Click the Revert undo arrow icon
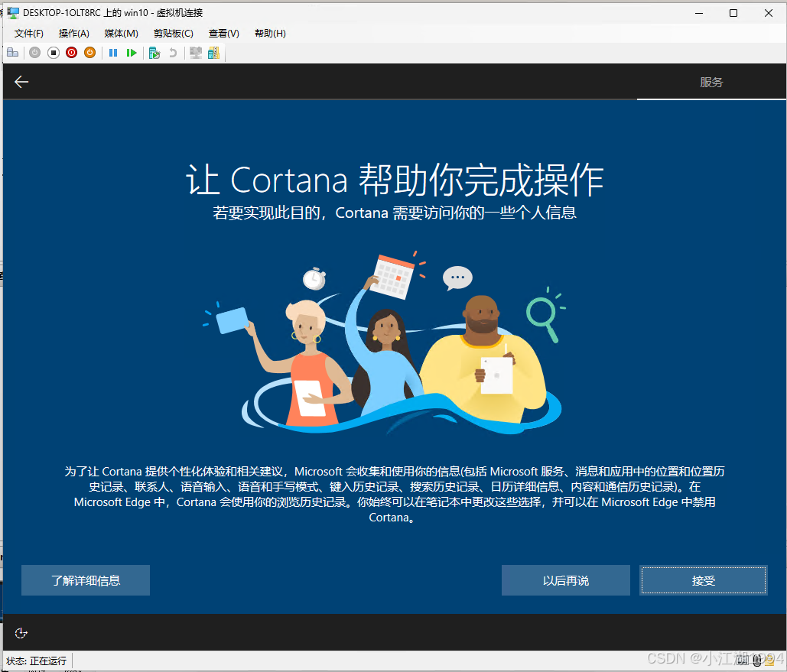The width and height of the screenshot is (787, 672). point(173,53)
